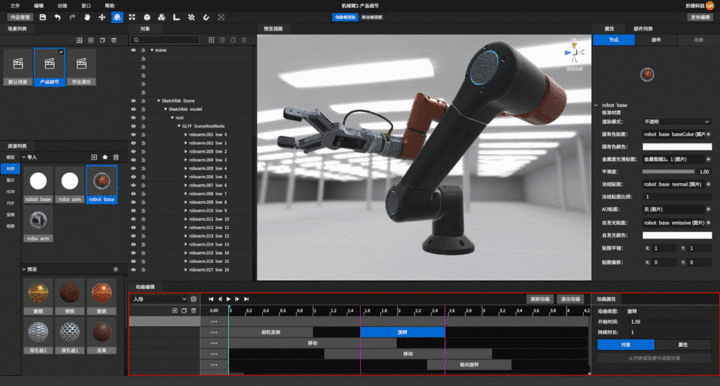Click the refresh animation button in timeline

tap(540, 299)
